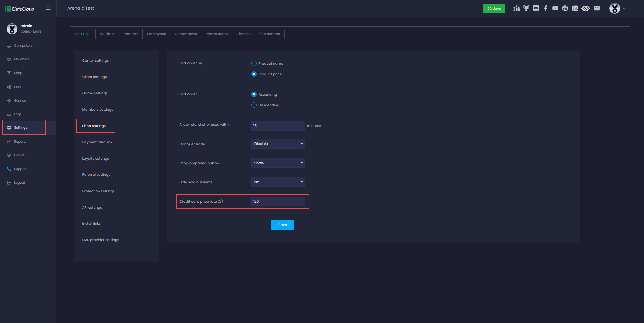The image size is (644, 323).
Task: Select Product name sort radio button
Action: pyautogui.click(x=254, y=63)
